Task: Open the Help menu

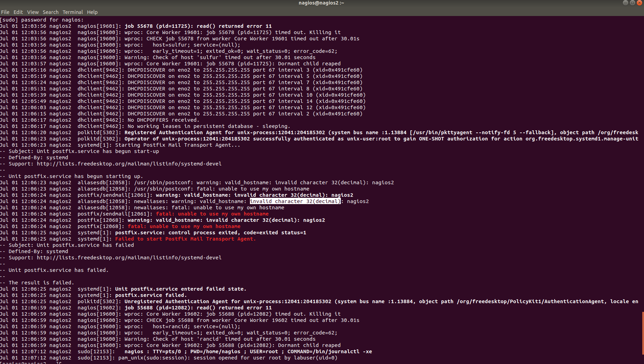Action: 92,12
